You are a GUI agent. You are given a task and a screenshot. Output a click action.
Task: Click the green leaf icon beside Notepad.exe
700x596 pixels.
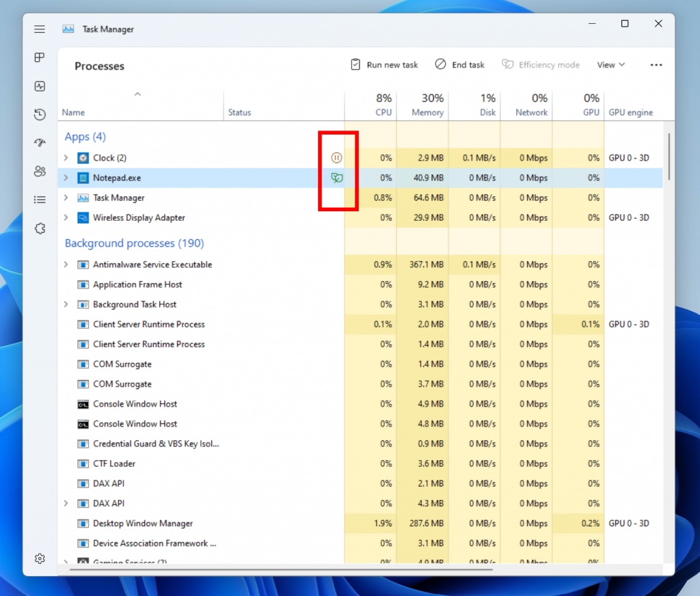pyautogui.click(x=337, y=177)
